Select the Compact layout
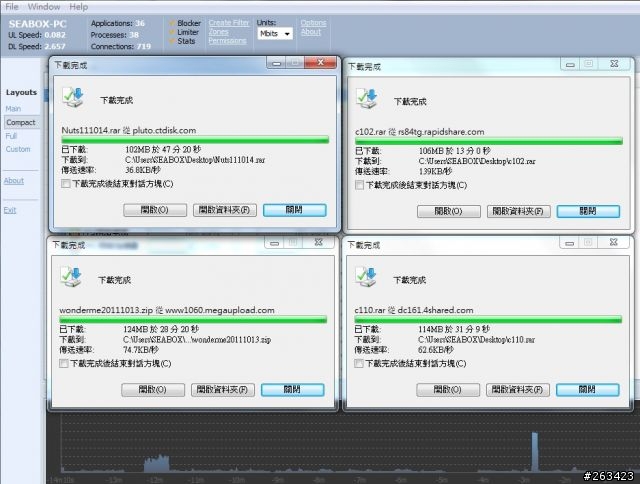This screenshot has height=484, width=640. click(x=21, y=122)
